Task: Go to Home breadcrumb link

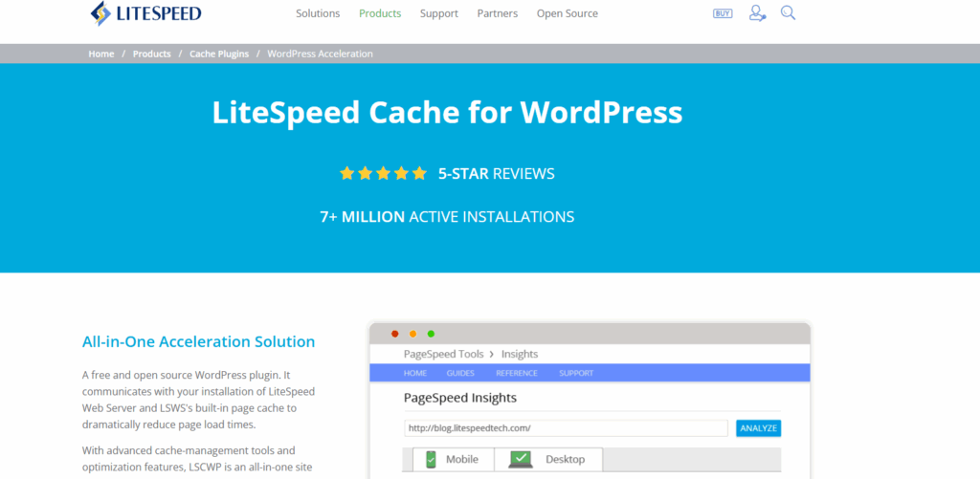Action: pyautogui.click(x=101, y=54)
